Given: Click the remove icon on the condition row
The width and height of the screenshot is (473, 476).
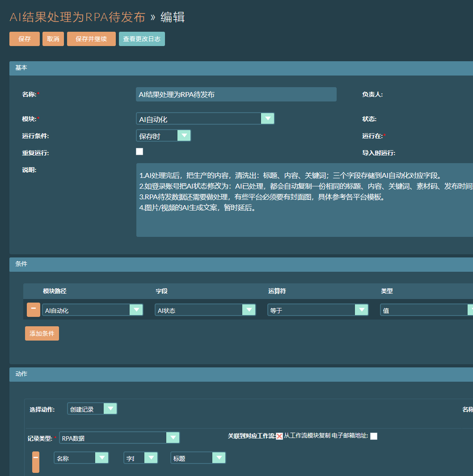Looking at the screenshot, I should coord(33,309).
